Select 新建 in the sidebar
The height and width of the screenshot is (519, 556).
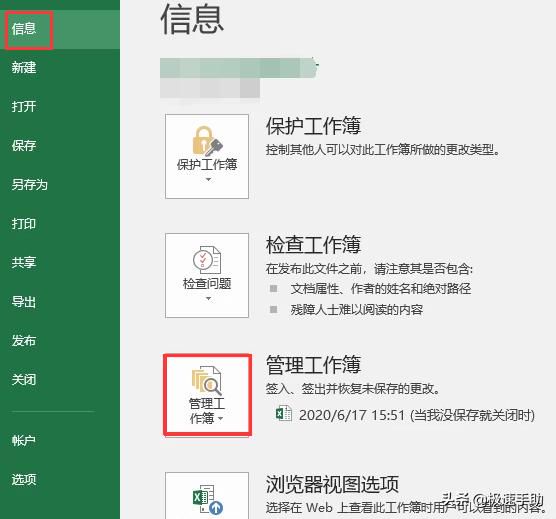(x=24, y=67)
